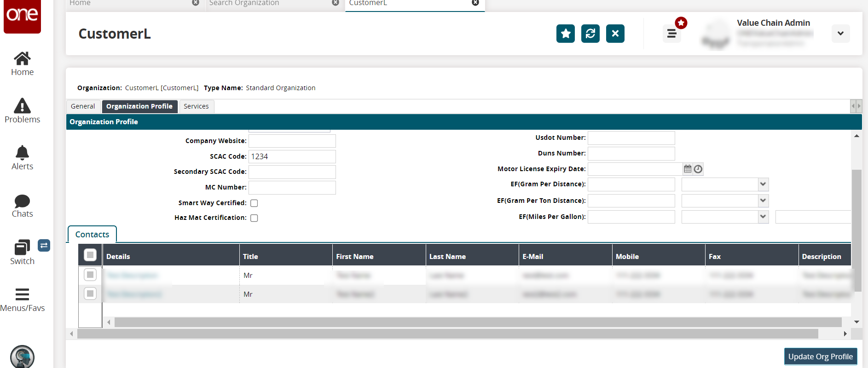Select the first contact row checkbox

point(90,275)
